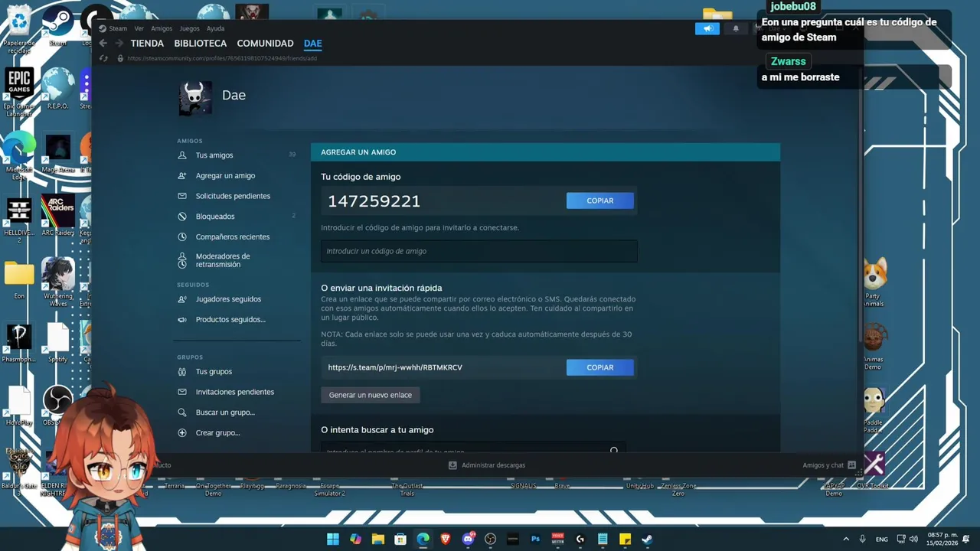Viewport: 980px width, 551px height.
Task: Open Invitaciones pendientes
Action: [237, 392]
